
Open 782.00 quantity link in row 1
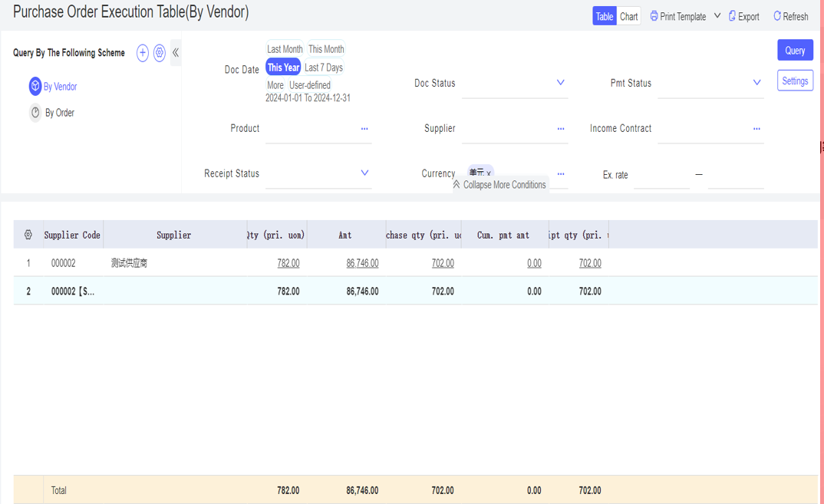pos(288,263)
